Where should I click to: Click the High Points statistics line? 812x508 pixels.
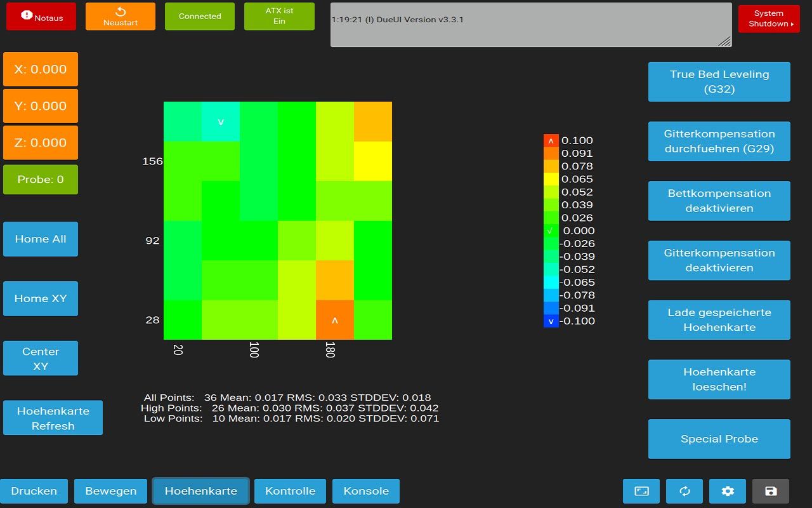pos(289,408)
